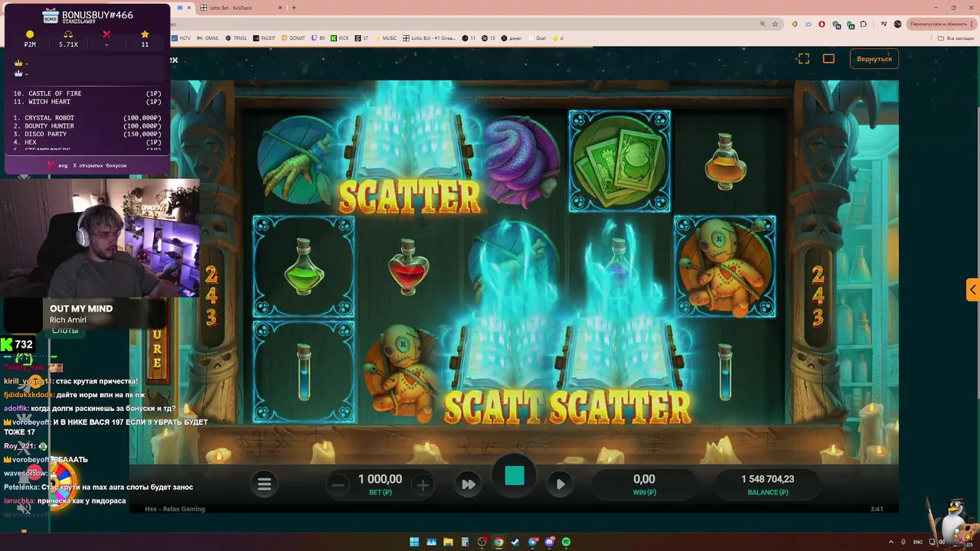Click the streamer webcam feed
Screen dimensions: 980x551
pyautogui.click(x=100, y=239)
